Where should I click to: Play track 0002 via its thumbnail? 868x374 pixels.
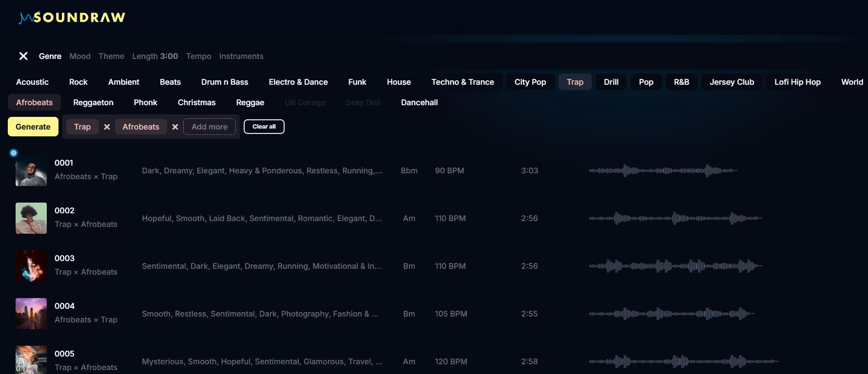pos(31,218)
